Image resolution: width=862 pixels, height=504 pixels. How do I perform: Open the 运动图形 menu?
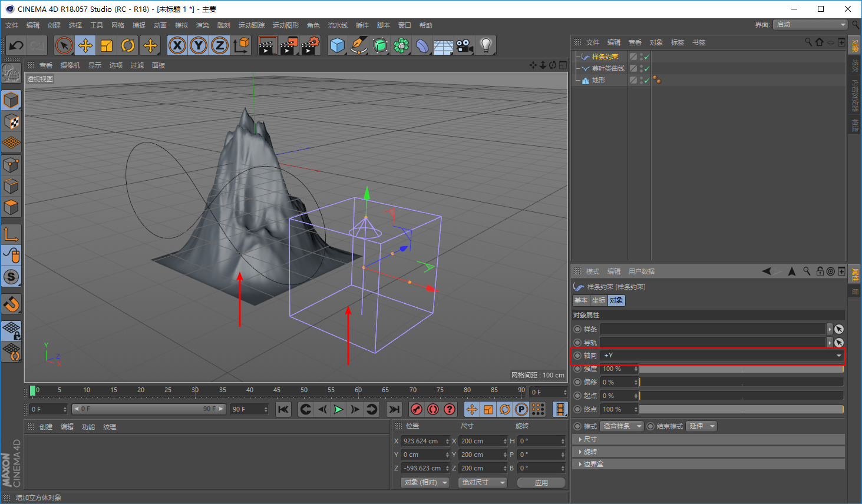(x=286, y=25)
